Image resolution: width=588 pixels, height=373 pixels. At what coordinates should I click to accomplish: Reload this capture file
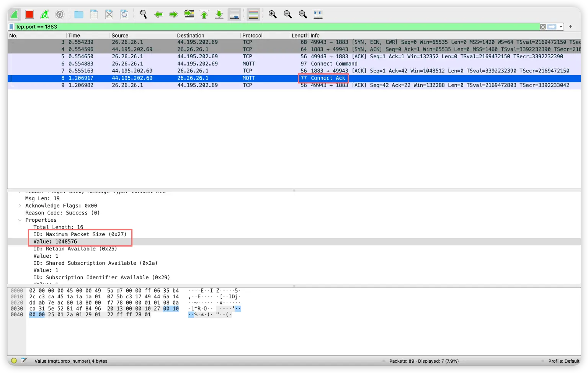[x=124, y=14]
